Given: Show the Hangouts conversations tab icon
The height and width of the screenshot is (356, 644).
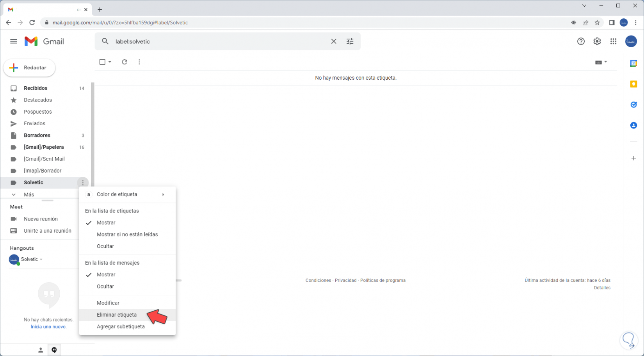Looking at the screenshot, I should pyautogui.click(x=54, y=350).
